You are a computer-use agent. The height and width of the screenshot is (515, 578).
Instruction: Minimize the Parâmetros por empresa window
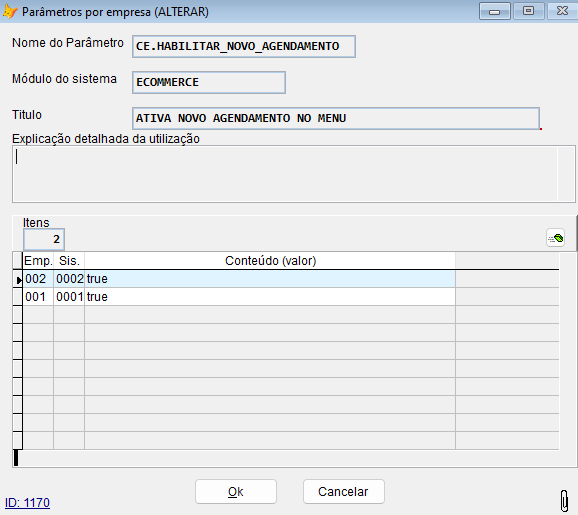pyautogui.click(x=495, y=11)
